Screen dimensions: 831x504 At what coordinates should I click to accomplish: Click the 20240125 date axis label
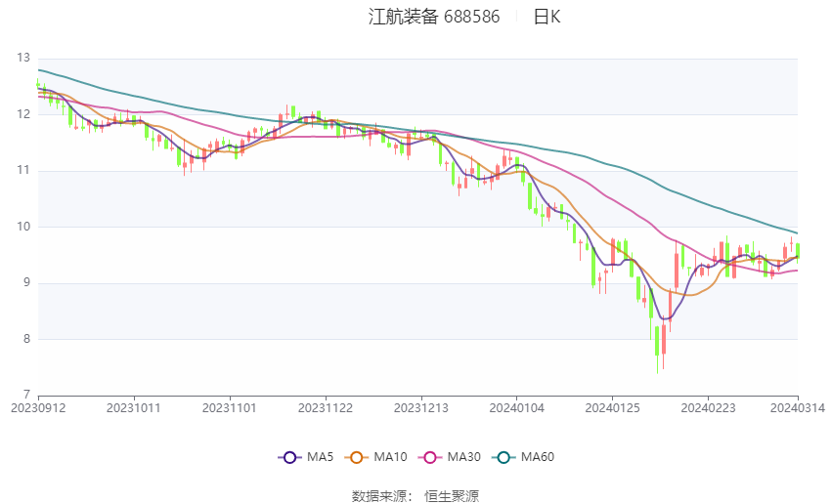613,408
